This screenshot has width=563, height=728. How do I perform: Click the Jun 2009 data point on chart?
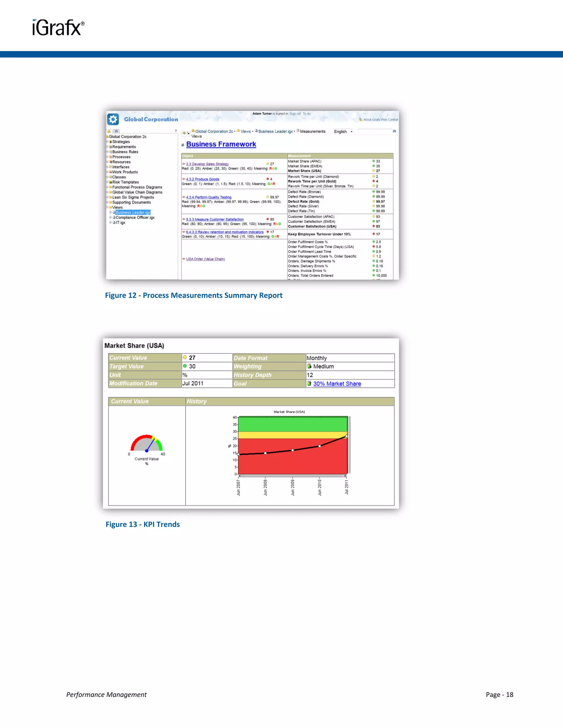click(x=292, y=450)
